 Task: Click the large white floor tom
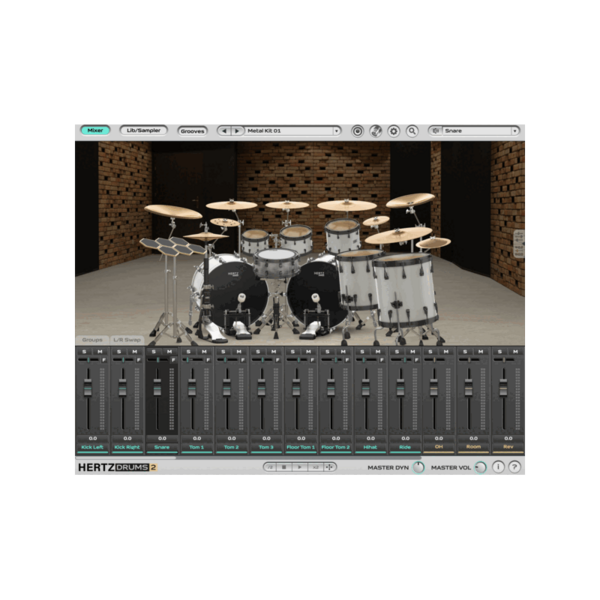point(406,290)
